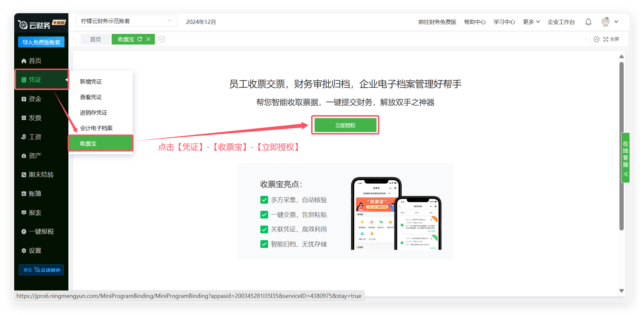Click the 导入免费版账套 button
The height and width of the screenshot is (315, 644).
pyautogui.click(x=41, y=42)
